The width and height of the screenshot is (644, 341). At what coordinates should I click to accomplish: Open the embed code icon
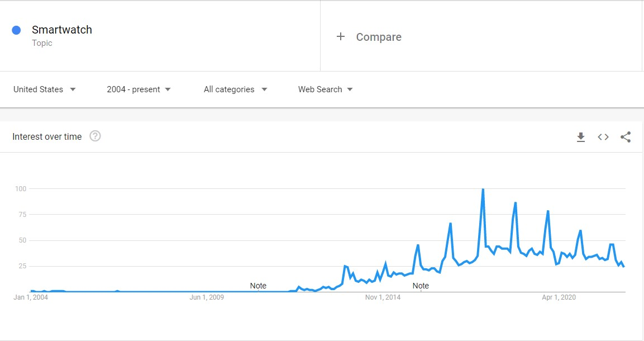(603, 137)
